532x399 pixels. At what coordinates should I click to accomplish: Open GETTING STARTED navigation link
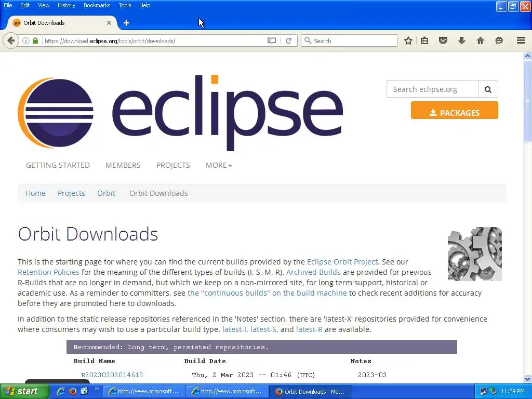(x=58, y=165)
